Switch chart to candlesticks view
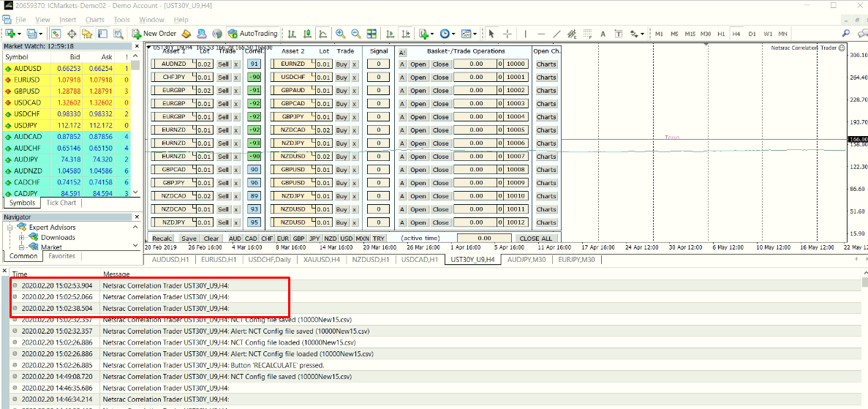The height and width of the screenshot is (409, 868). point(307,34)
